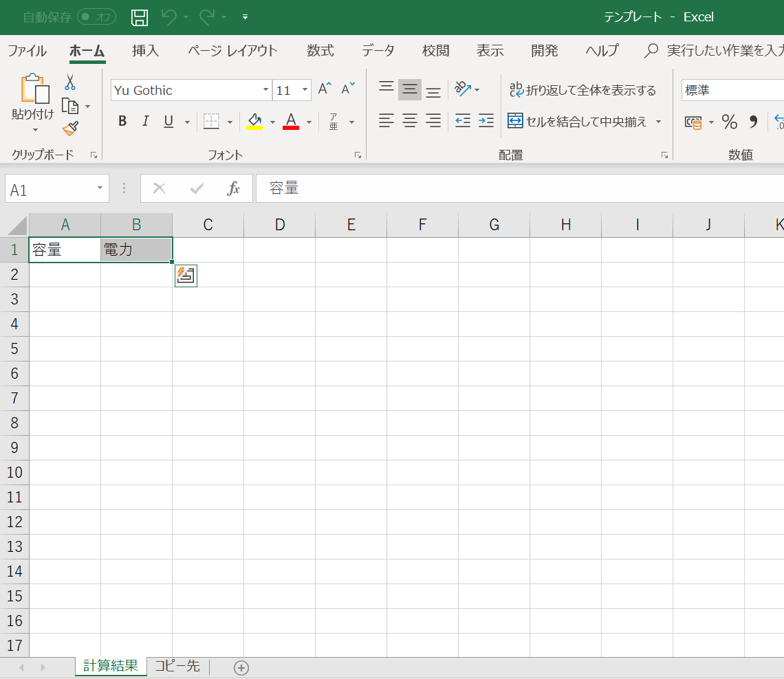784x679 pixels.
Task: Click the Percent style icon
Action: 730,122
